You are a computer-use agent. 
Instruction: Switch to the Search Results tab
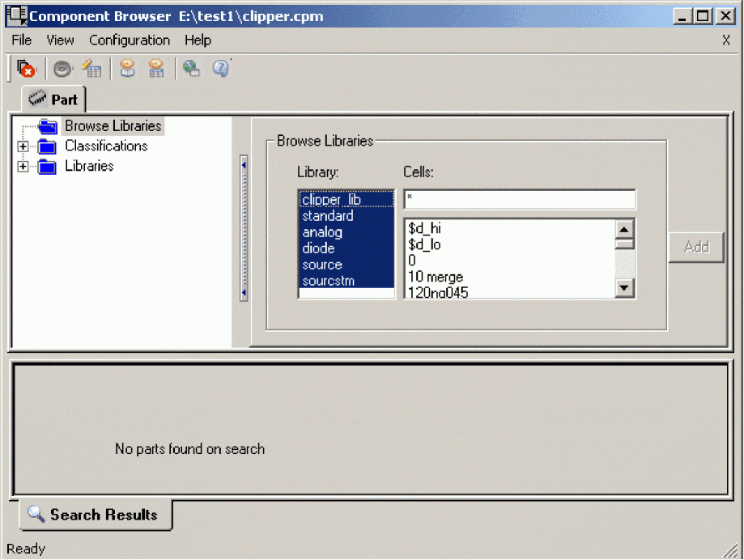click(96, 515)
